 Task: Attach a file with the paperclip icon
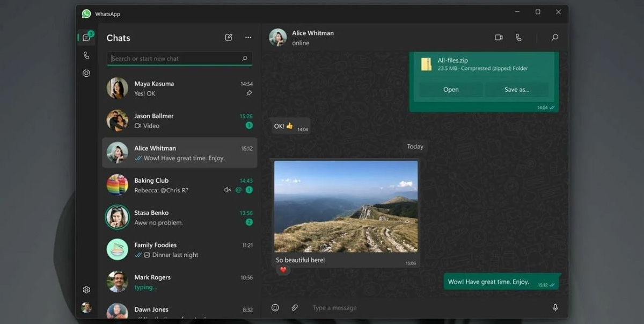[294, 307]
